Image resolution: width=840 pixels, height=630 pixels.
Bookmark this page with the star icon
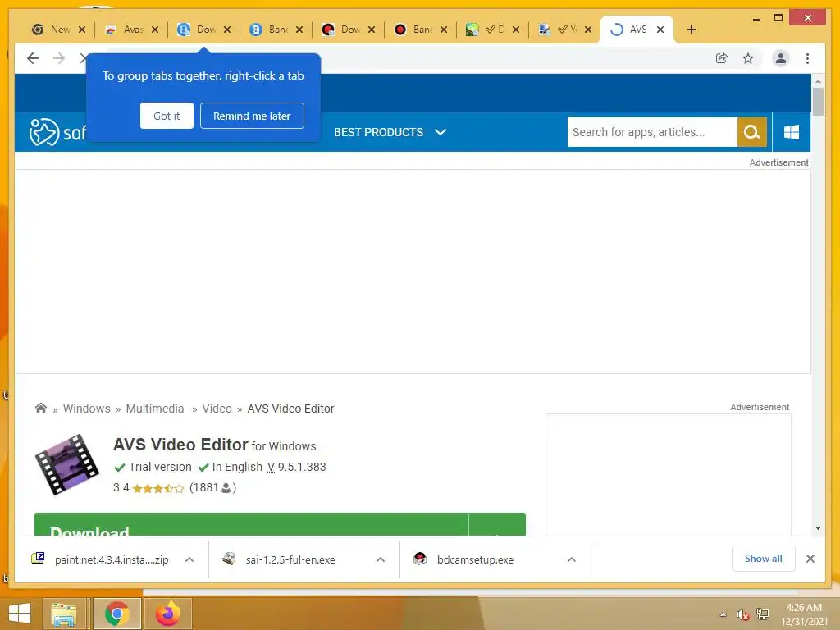click(748, 58)
